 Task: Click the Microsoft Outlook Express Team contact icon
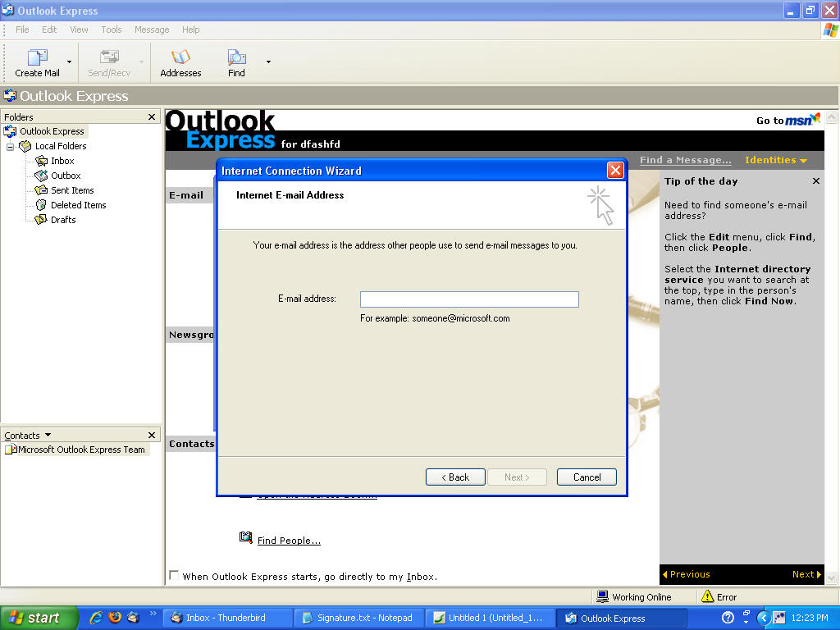pyautogui.click(x=11, y=450)
